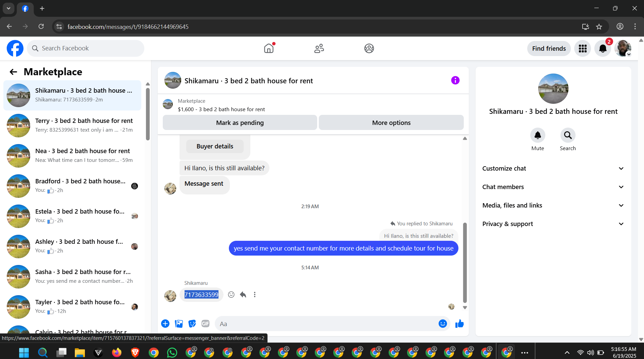Expand Media, files and links section
Viewport: 644px width, 359px height.
pos(553,206)
